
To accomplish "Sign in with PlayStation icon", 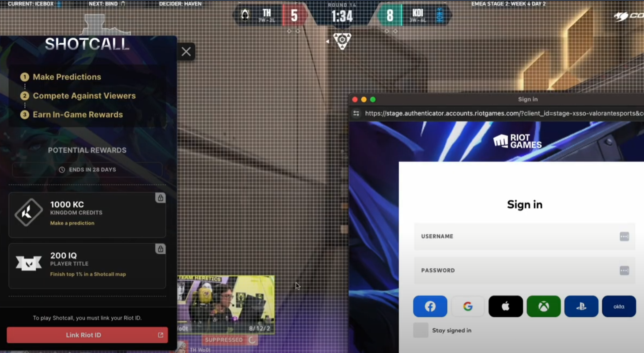I will (581, 307).
